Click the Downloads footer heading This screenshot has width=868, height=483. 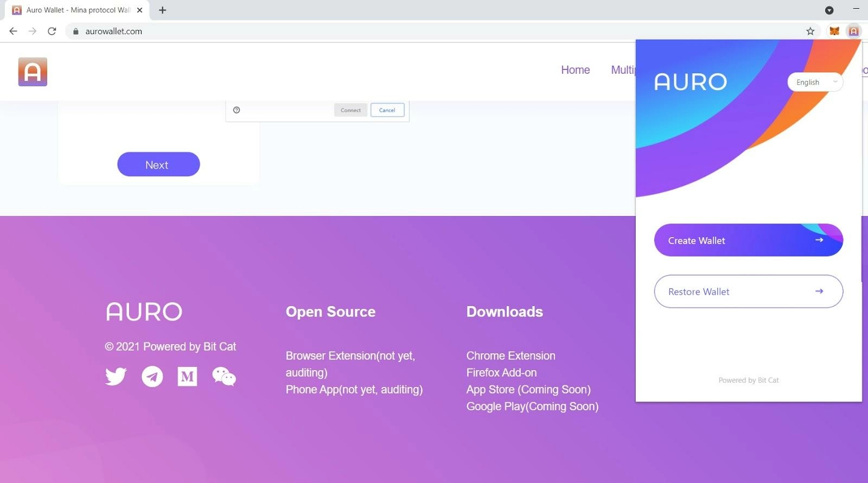click(x=505, y=312)
